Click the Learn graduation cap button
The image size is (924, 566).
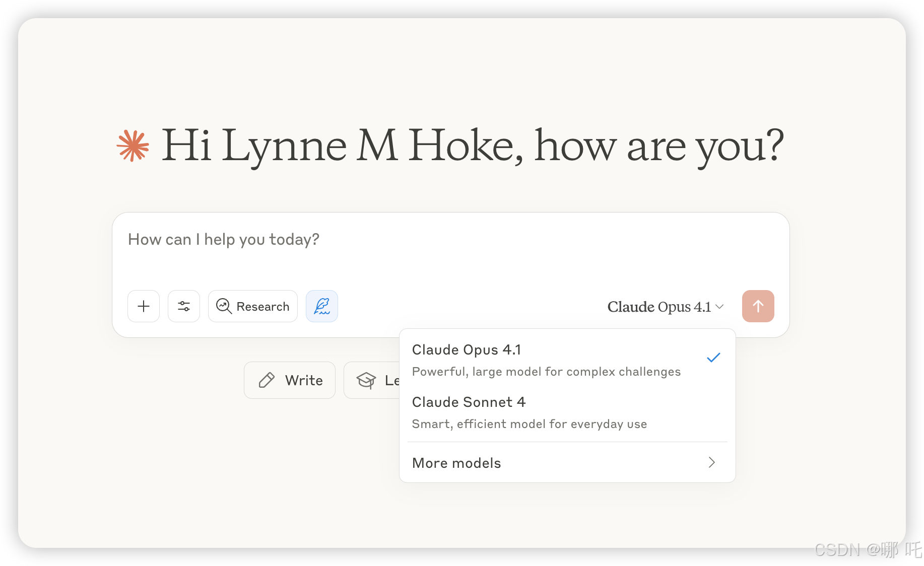pos(372,380)
